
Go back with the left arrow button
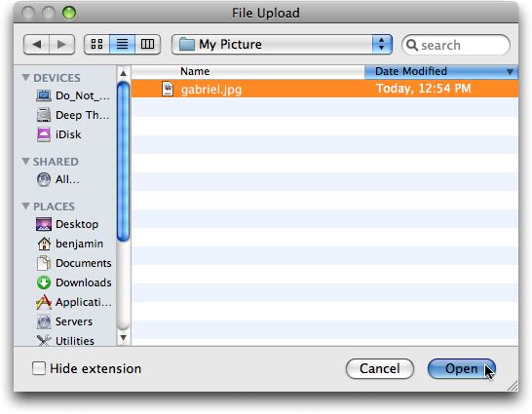37,45
